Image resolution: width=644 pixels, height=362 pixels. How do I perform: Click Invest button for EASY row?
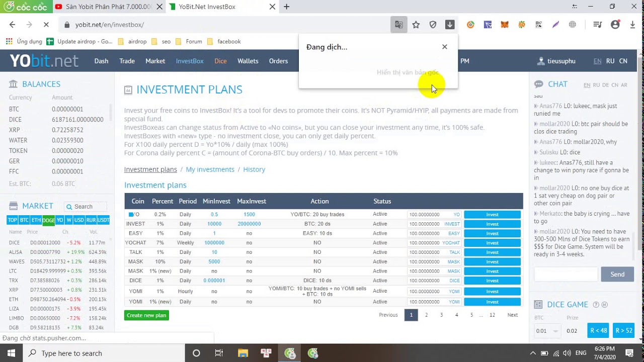pyautogui.click(x=492, y=233)
